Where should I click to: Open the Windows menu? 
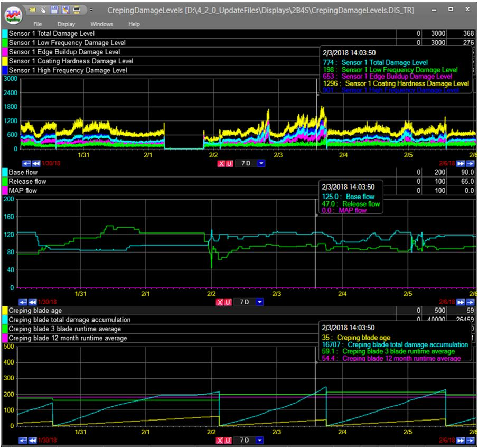pyautogui.click(x=101, y=24)
